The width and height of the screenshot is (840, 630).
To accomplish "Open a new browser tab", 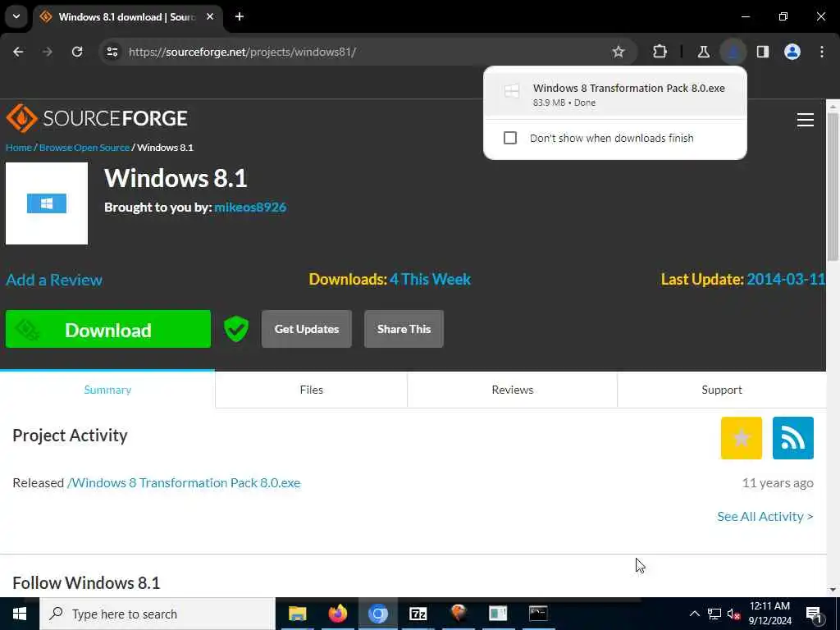I will coord(240,16).
